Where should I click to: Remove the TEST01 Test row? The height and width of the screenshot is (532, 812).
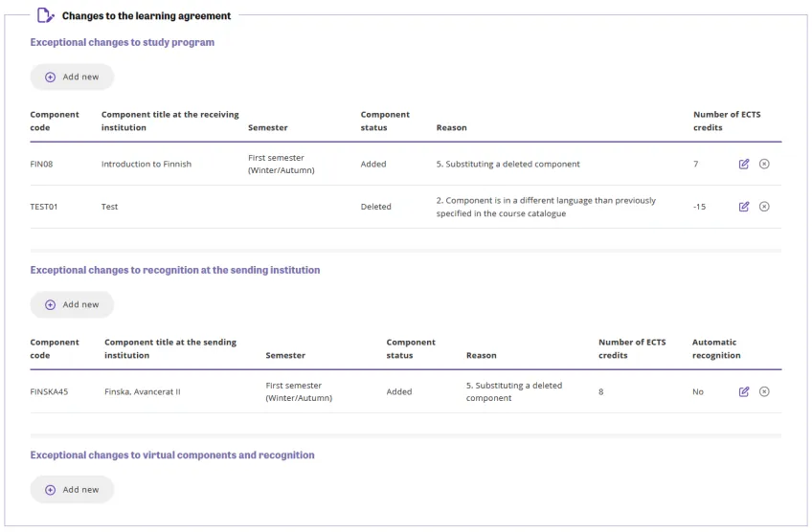pyautogui.click(x=764, y=207)
